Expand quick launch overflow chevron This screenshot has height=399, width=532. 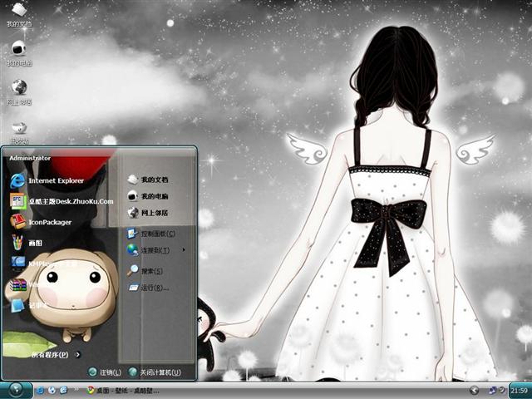[x=76, y=390]
